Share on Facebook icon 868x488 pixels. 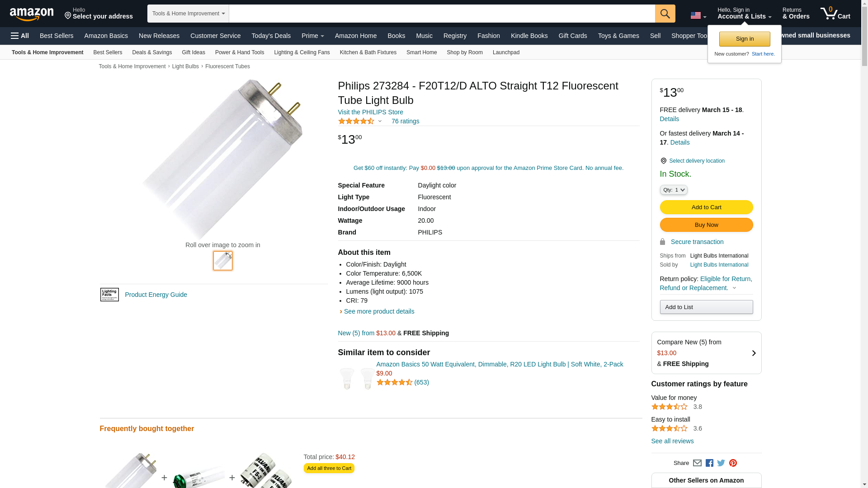point(709,463)
